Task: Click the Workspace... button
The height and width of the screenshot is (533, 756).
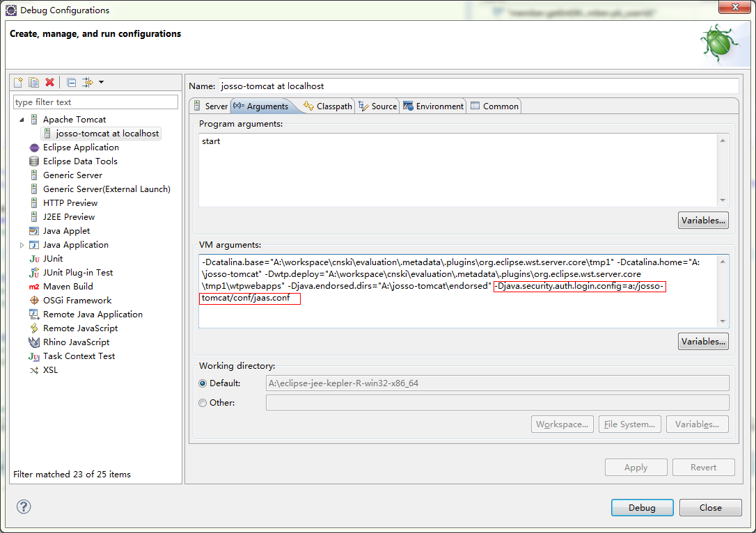Action: 562,424
